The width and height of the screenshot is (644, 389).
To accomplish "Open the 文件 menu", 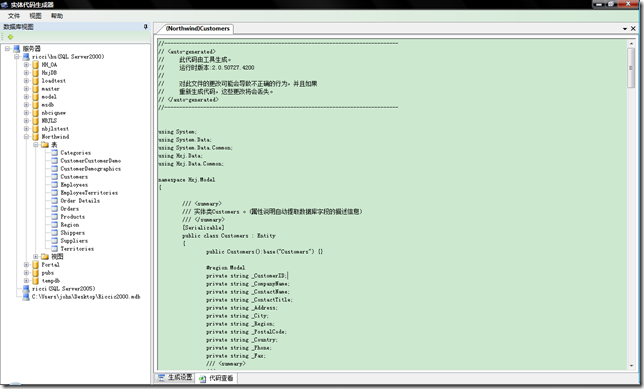I will [x=14, y=16].
